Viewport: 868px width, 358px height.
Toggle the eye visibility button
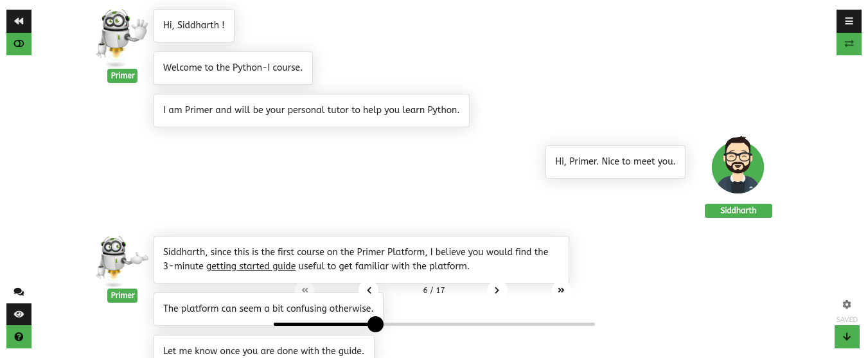(19, 314)
